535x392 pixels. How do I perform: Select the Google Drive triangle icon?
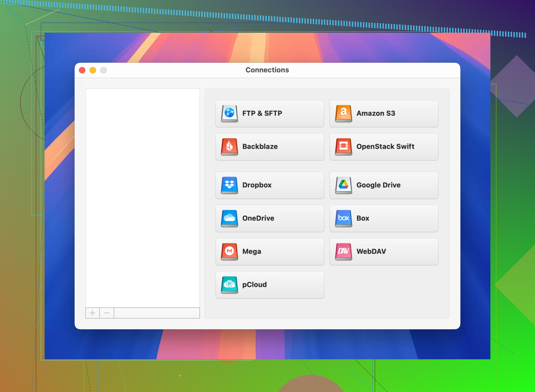(x=343, y=185)
